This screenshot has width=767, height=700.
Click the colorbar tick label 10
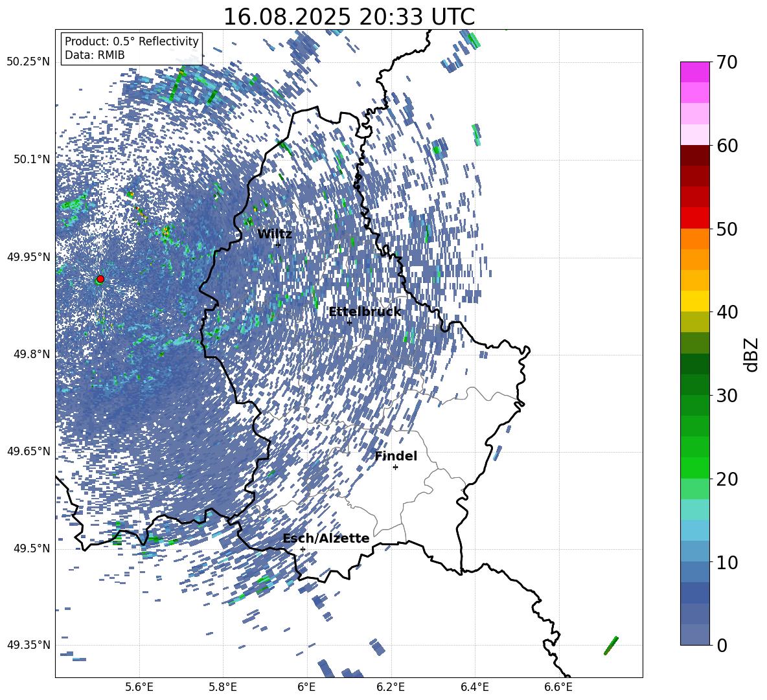pos(726,562)
